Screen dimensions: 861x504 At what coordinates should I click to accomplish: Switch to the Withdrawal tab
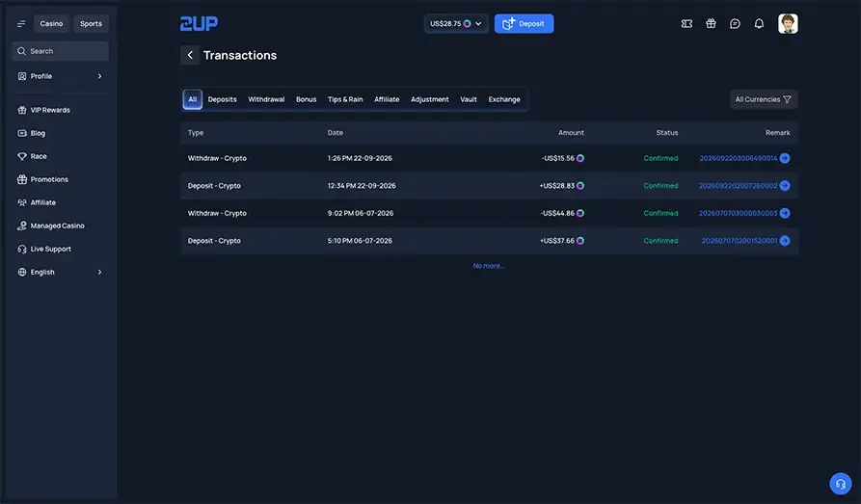coord(266,99)
